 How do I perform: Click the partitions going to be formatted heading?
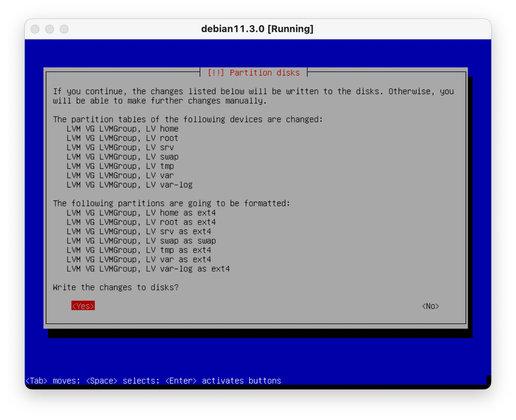[171, 203]
